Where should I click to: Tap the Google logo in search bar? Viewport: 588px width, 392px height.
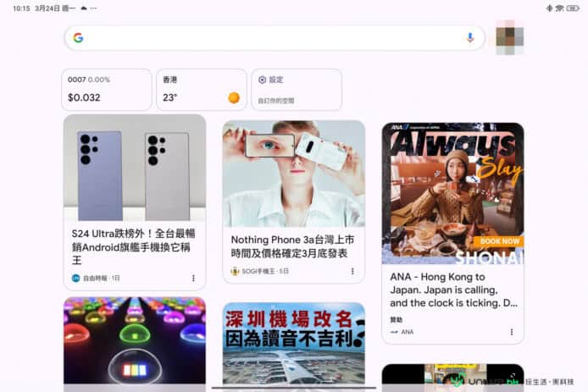(78, 38)
